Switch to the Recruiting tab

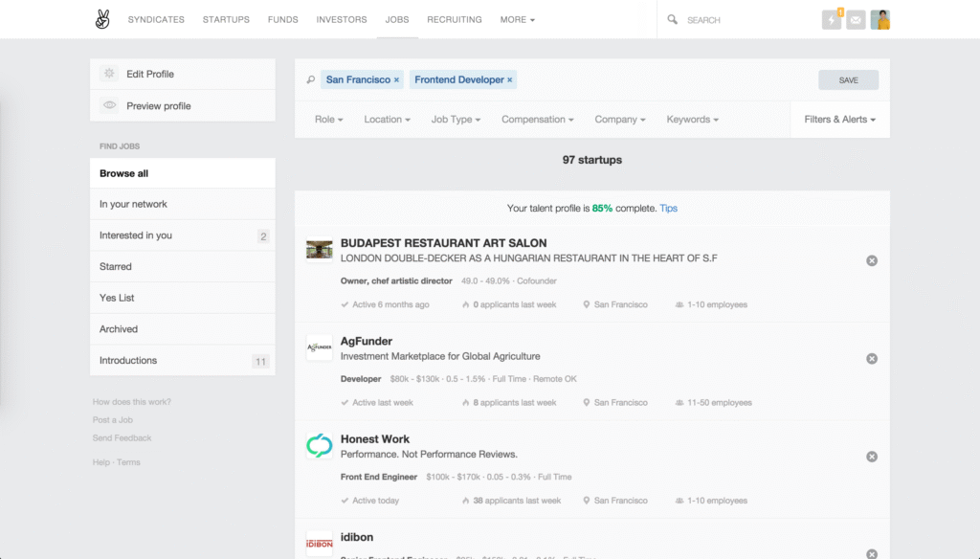click(x=455, y=19)
